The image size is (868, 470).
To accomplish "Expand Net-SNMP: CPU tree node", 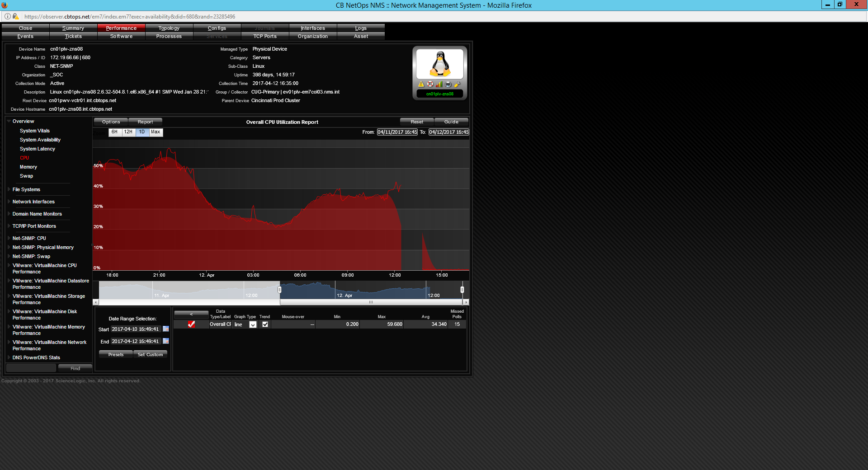I will [x=9, y=238].
